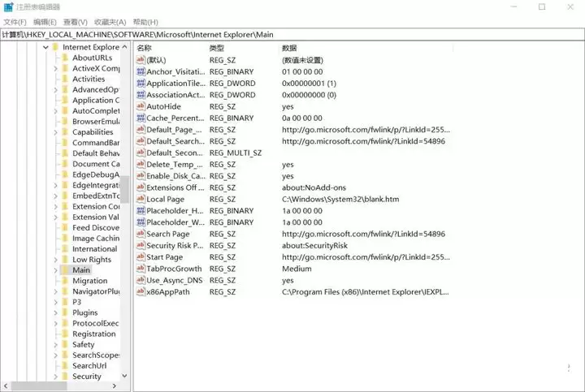Click the tree scrollbar down arrow
Screen dimensions: 585x392
point(124,376)
